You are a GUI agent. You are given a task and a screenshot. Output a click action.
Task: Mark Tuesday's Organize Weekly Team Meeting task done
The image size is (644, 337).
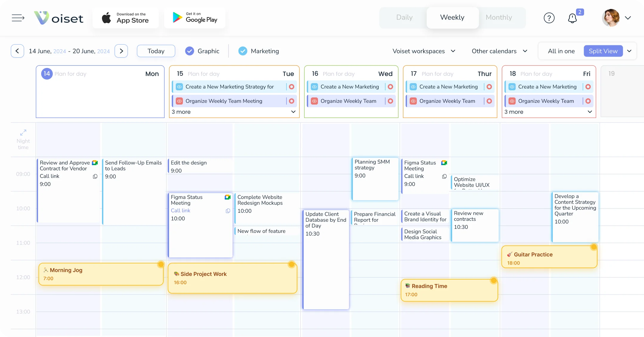(x=292, y=101)
